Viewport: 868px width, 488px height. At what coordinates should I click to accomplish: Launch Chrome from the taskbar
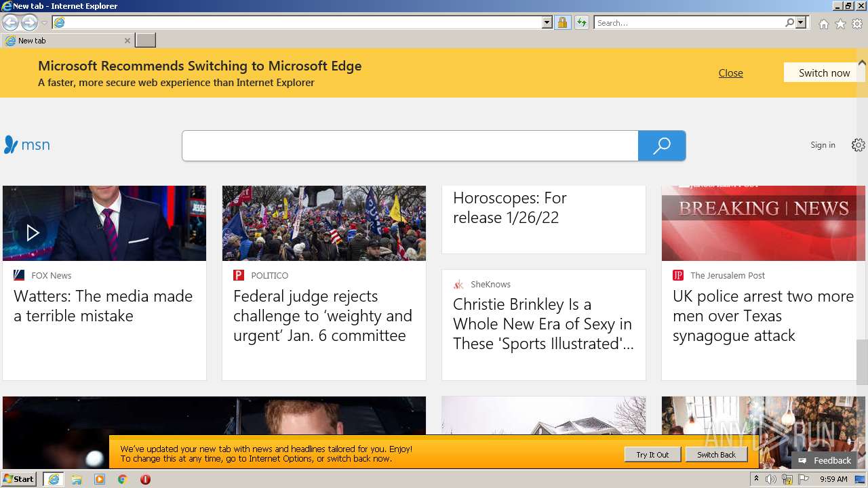point(123,479)
